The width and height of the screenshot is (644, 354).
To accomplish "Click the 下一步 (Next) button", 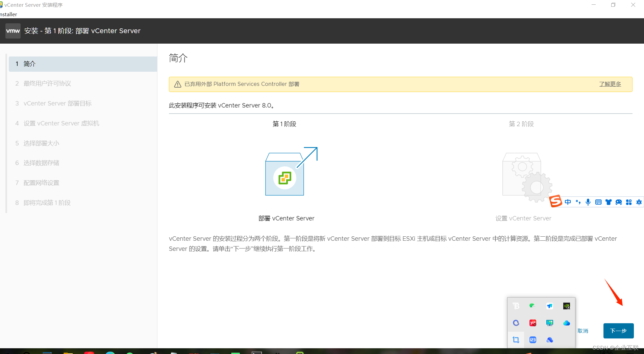I will pos(618,331).
